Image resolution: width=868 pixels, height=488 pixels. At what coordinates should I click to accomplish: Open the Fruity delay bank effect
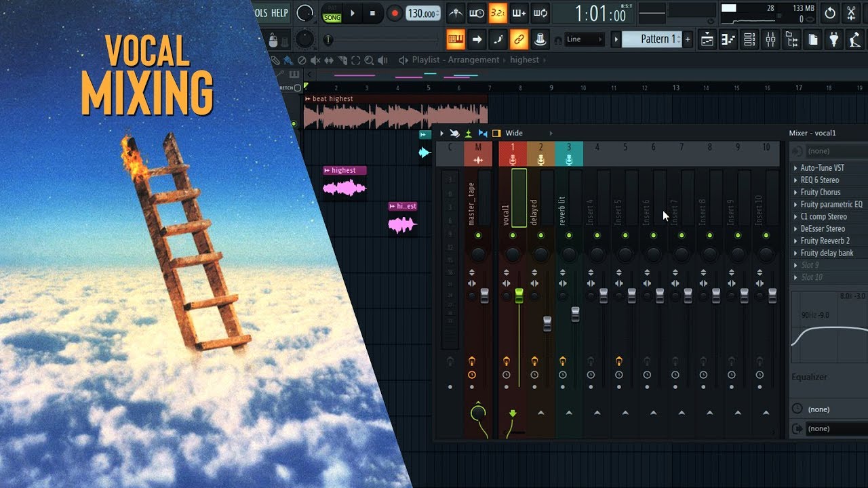[827, 253]
